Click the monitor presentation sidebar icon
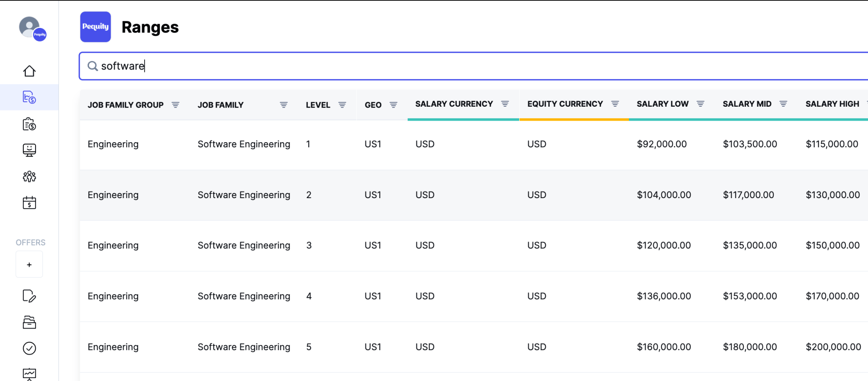Image resolution: width=868 pixels, height=381 pixels. [29, 150]
